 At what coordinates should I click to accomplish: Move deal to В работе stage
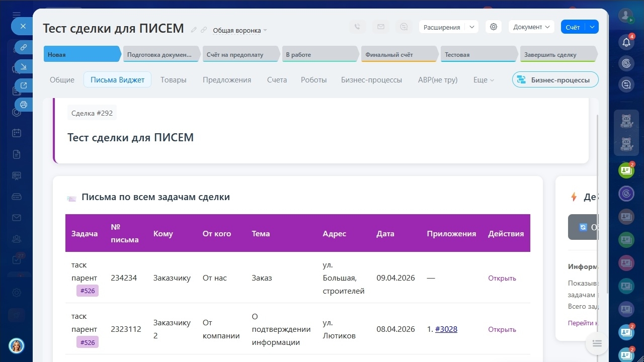click(x=319, y=54)
